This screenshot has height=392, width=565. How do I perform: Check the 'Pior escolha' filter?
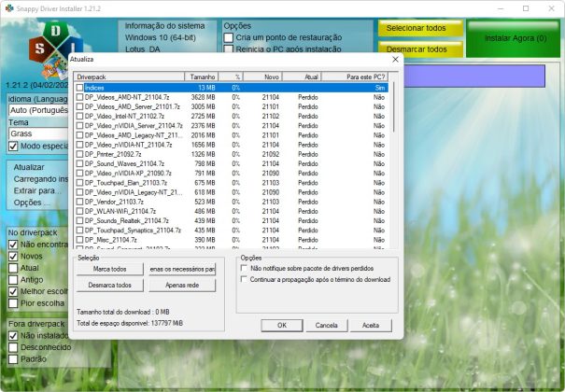[x=13, y=303]
